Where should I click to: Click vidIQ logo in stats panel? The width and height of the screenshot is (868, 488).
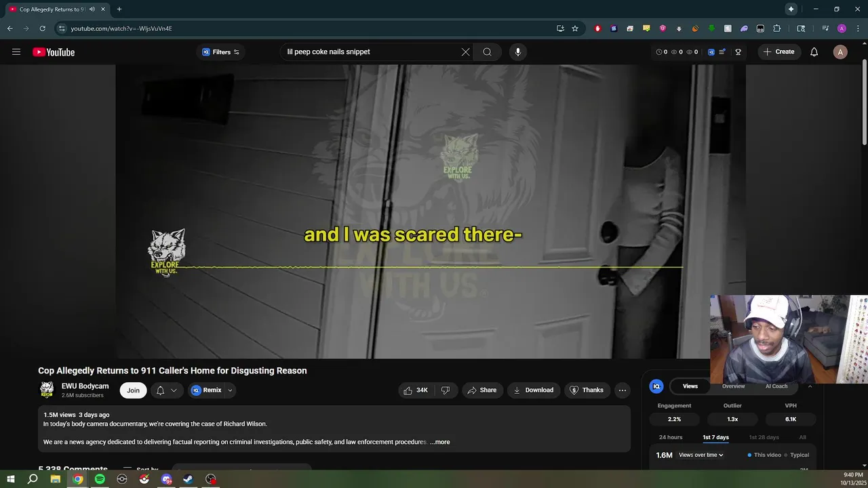pyautogui.click(x=656, y=386)
